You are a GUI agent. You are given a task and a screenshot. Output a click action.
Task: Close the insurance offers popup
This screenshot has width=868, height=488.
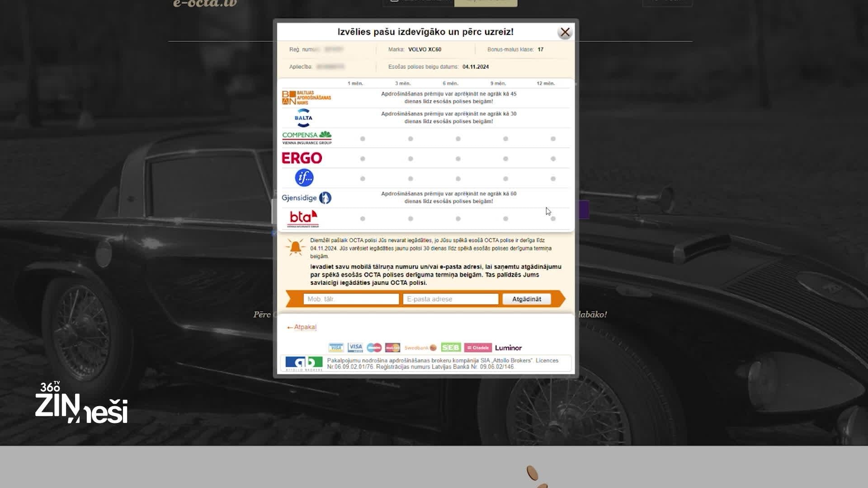565,33
